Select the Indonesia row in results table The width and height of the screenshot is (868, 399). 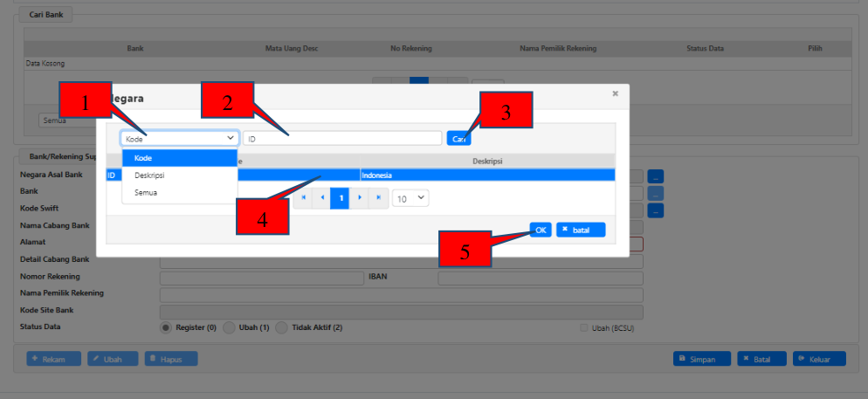pyautogui.click(x=486, y=175)
